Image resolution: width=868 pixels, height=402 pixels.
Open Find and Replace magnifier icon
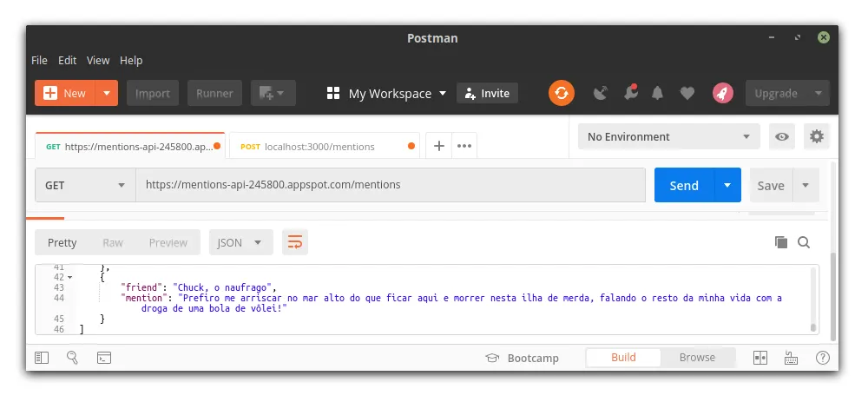click(73, 358)
